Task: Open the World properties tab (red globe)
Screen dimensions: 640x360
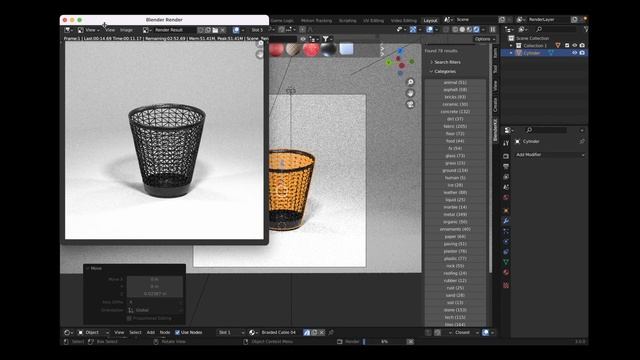Action: [x=506, y=198]
